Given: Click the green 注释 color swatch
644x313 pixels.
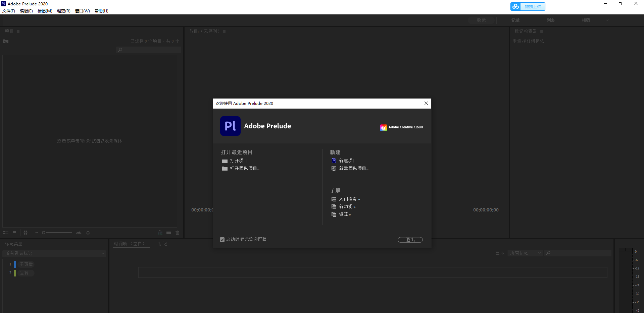Looking at the screenshot, I should [x=15, y=273].
